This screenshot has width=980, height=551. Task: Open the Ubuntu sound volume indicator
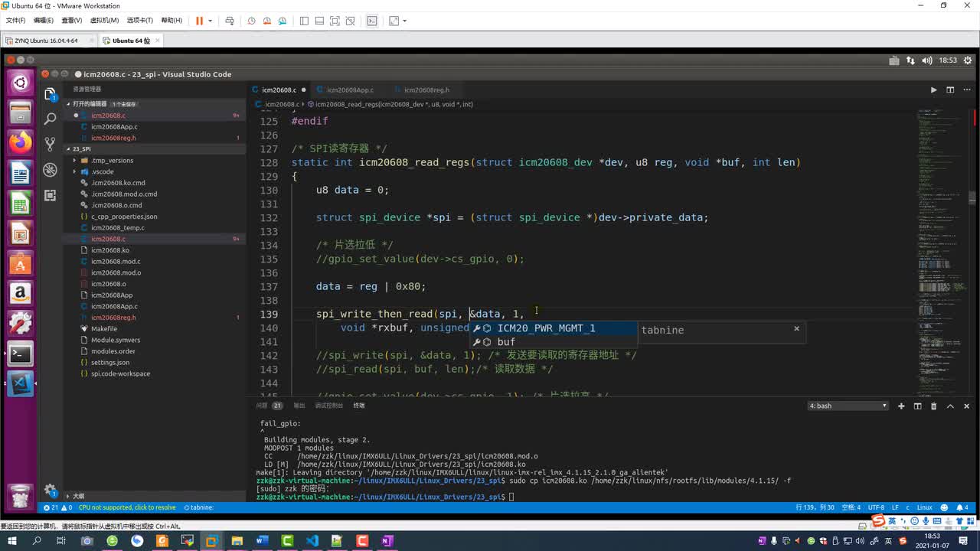(927, 60)
